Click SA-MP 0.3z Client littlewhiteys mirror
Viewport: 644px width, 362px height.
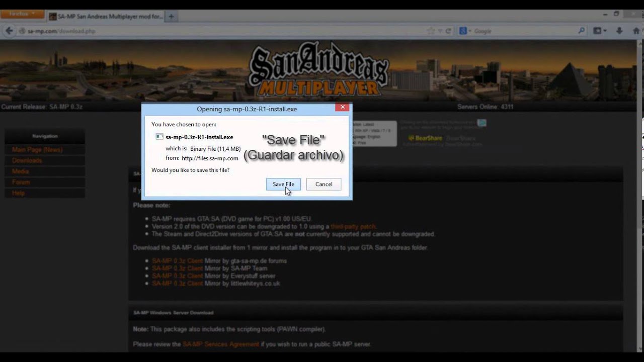(177, 284)
